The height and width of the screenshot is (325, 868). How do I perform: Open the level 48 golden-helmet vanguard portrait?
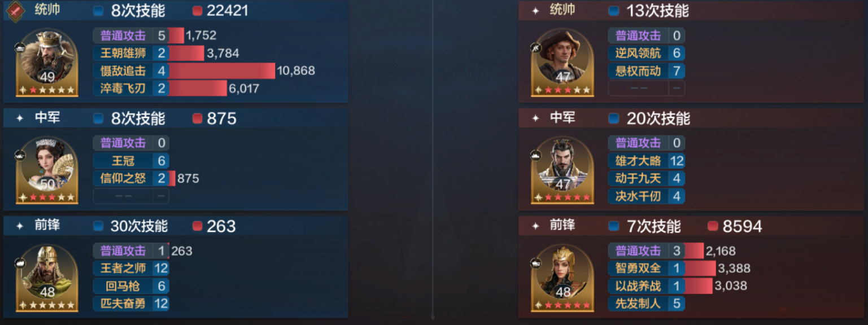(48, 278)
